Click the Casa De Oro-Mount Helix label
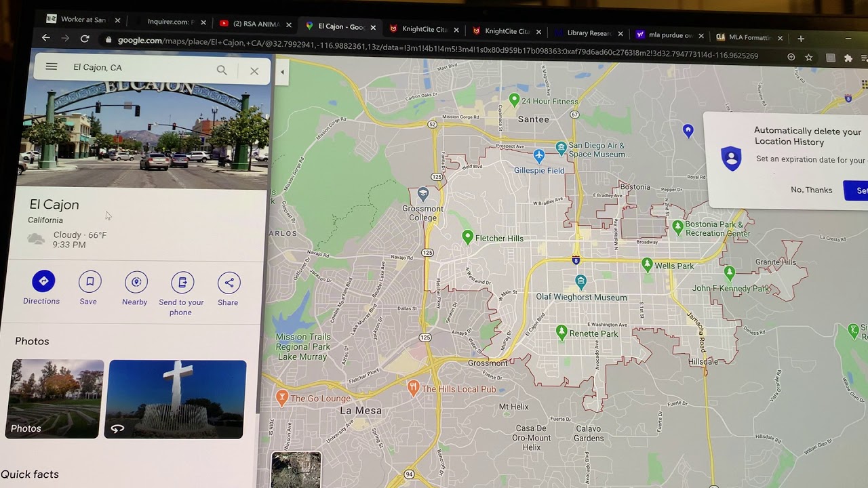The image size is (868, 488). [532, 438]
